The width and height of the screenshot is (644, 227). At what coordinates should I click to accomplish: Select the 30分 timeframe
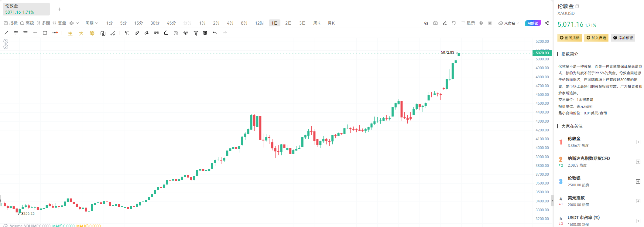pos(154,23)
